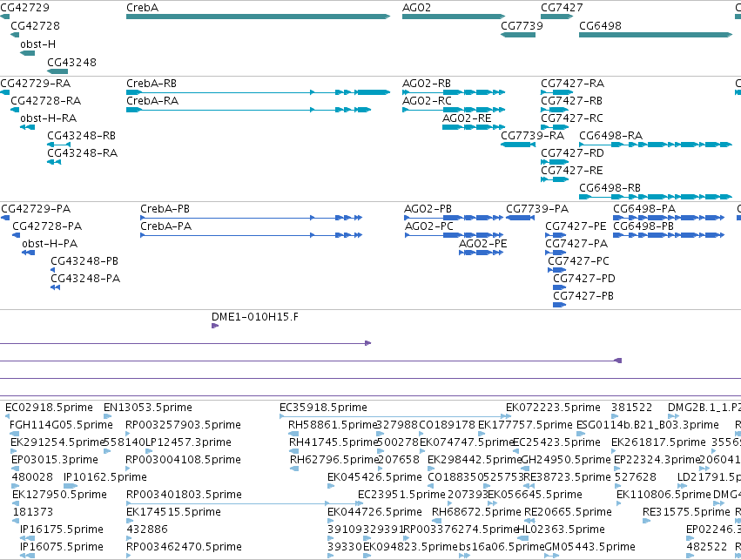Click the EK127950.5prime EST label
The width and height of the screenshot is (741, 560).
tap(59, 495)
